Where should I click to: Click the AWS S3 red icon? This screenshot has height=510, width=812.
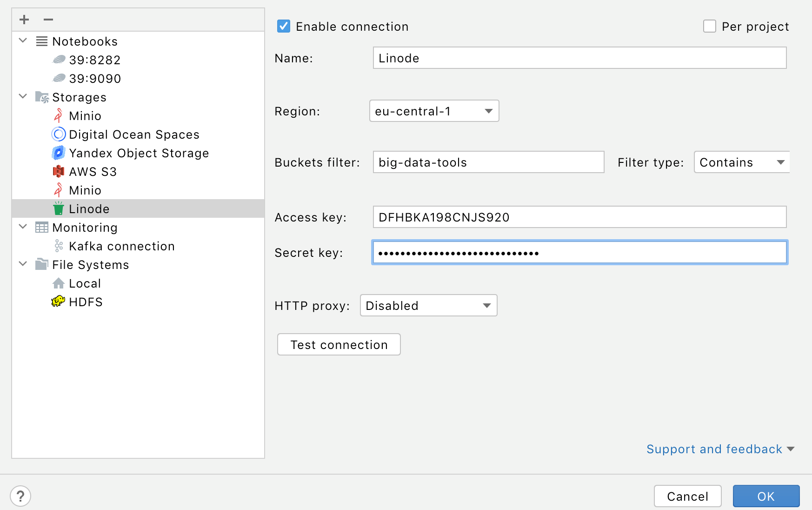click(59, 171)
